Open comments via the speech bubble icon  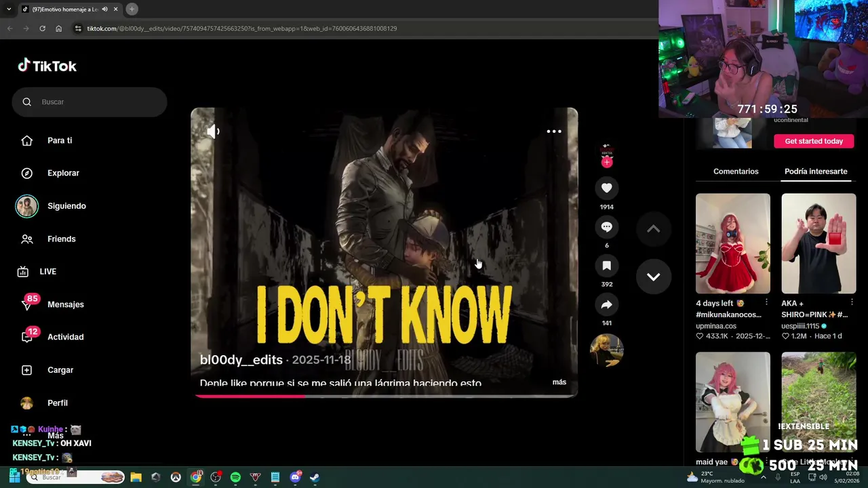pyautogui.click(x=607, y=227)
